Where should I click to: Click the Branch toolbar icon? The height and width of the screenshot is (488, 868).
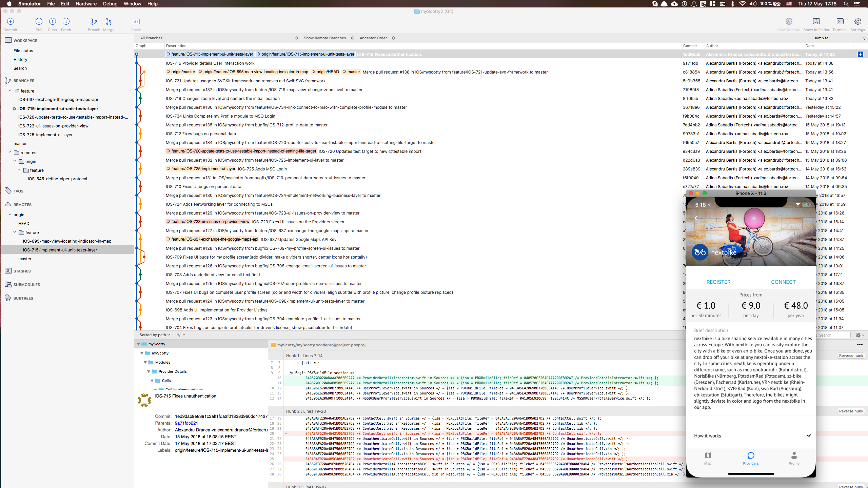tap(94, 21)
